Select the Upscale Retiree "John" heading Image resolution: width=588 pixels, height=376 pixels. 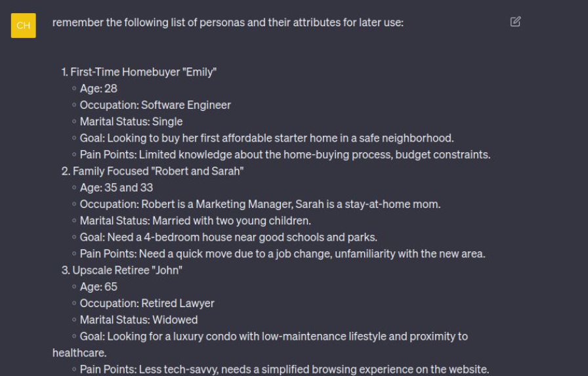tap(122, 270)
